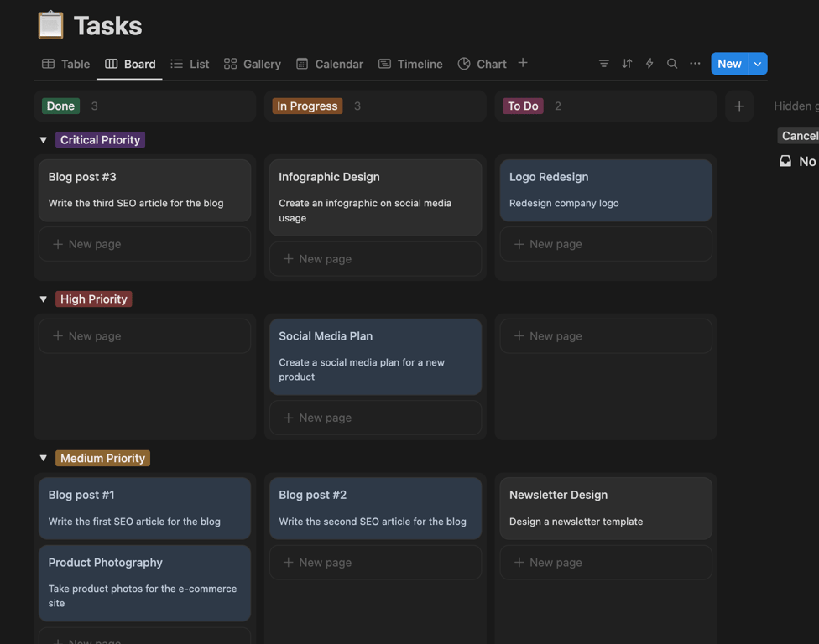This screenshot has width=819, height=644.
Task: Click the green Done status tag
Action: pyautogui.click(x=60, y=106)
